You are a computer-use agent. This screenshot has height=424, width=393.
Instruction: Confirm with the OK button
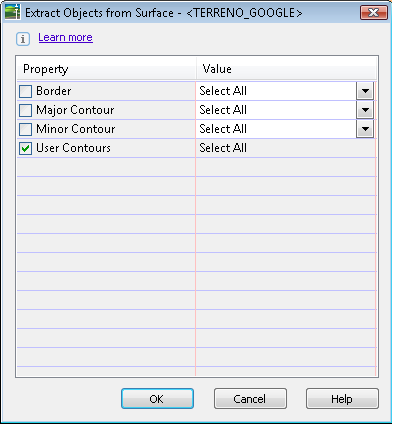point(157,398)
